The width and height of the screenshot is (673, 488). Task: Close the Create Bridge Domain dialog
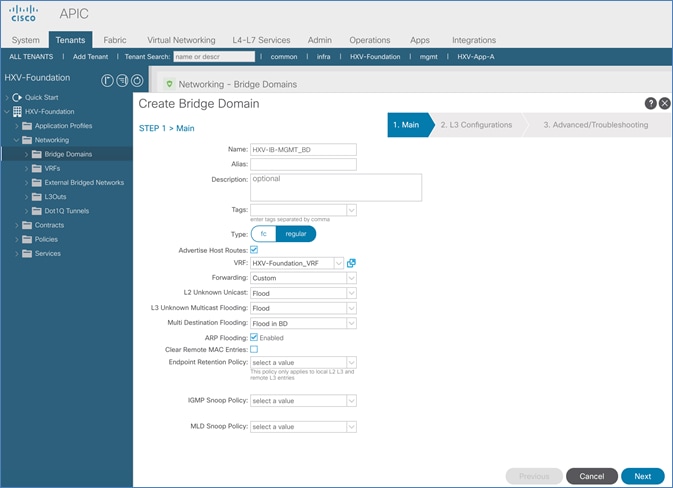(x=664, y=103)
